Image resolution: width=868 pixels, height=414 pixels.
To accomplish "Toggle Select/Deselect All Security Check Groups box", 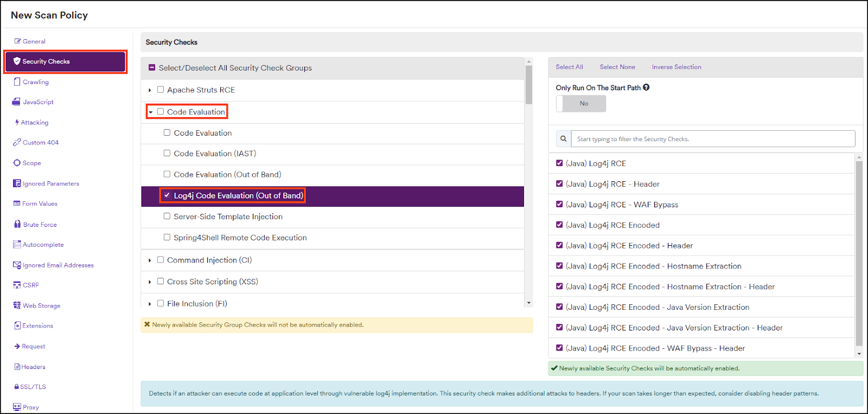I will pos(152,68).
